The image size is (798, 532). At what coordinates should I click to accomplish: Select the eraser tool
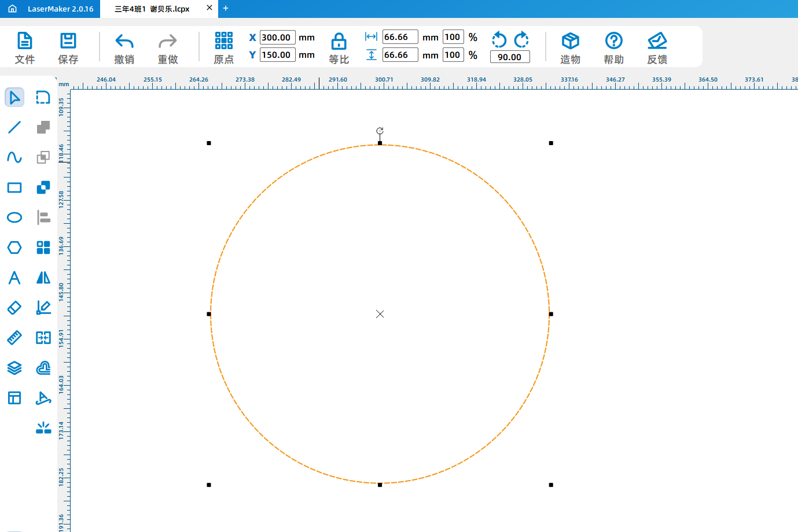(14, 308)
